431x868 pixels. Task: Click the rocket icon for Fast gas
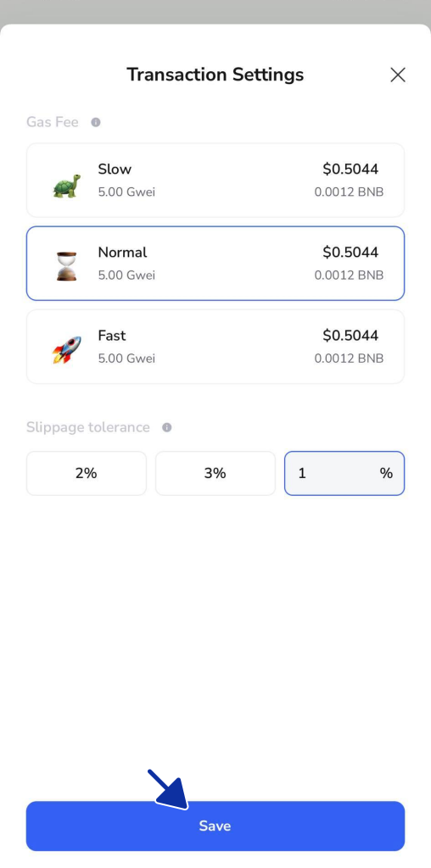(66, 349)
